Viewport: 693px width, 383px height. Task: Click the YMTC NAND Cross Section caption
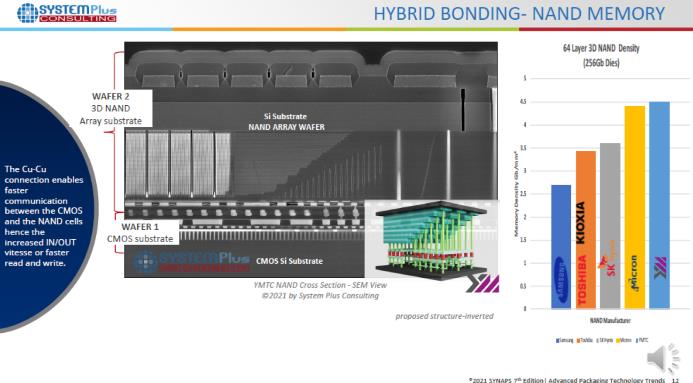[320, 290]
